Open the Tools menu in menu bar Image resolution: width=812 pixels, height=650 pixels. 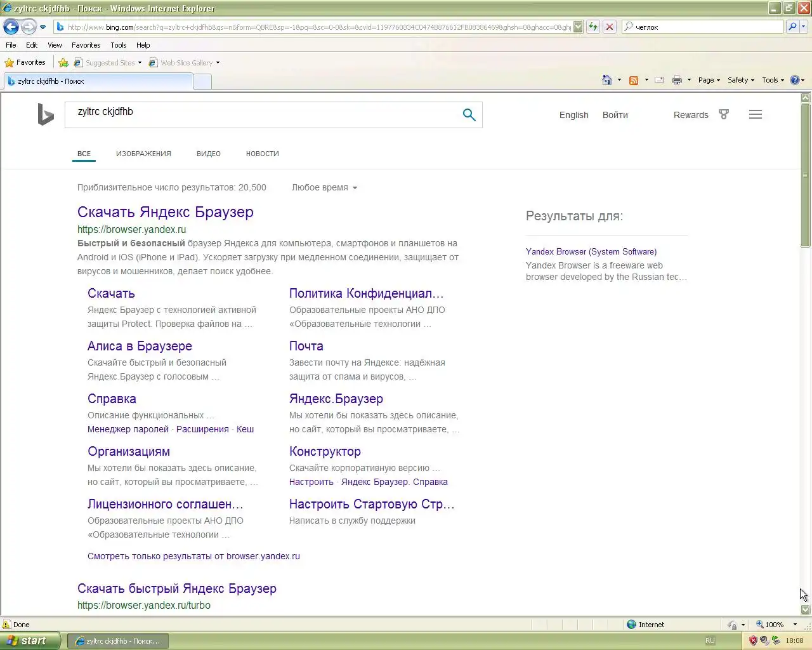click(118, 45)
